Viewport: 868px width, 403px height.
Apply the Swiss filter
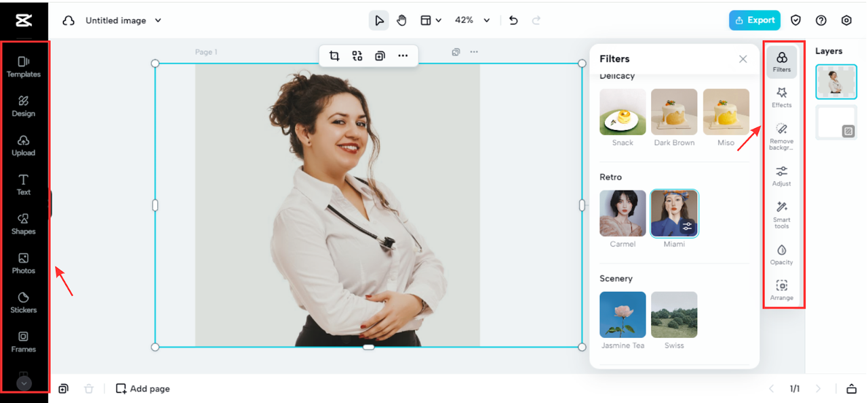(x=674, y=315)
